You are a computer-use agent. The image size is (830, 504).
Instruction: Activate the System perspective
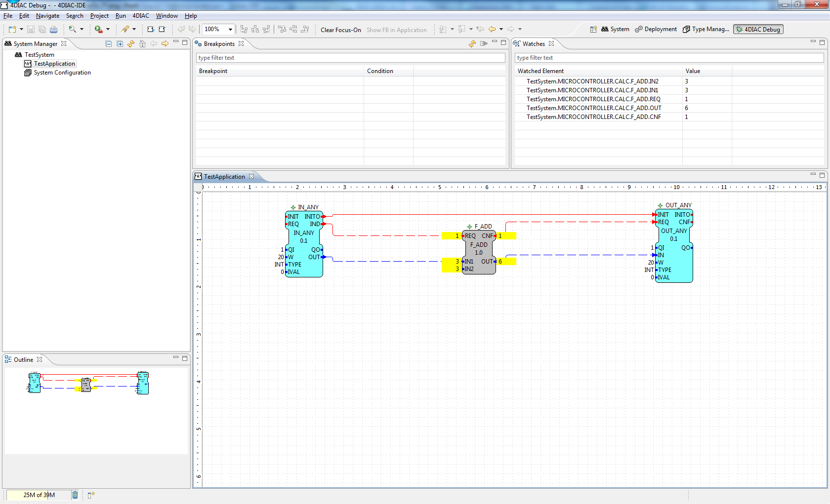click(x=615, y=29)
